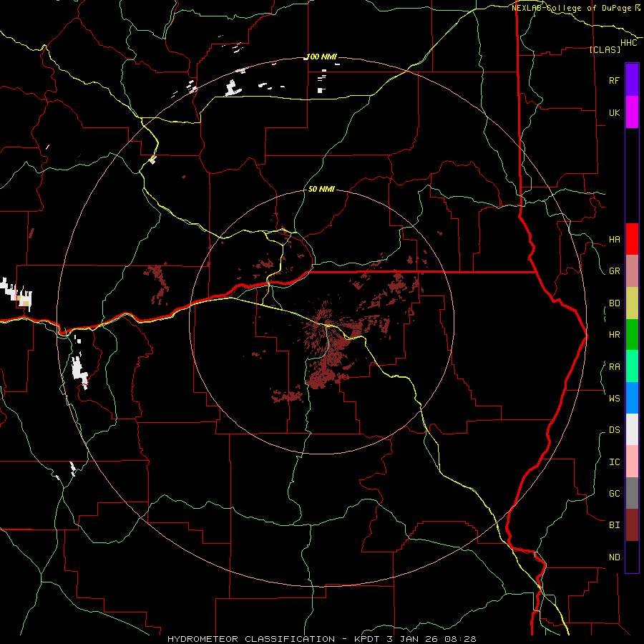Click the HA legend label
Image resolution: width=644 pixels, height=644 pixels.
pyautogui.click(x=615, y=240)
